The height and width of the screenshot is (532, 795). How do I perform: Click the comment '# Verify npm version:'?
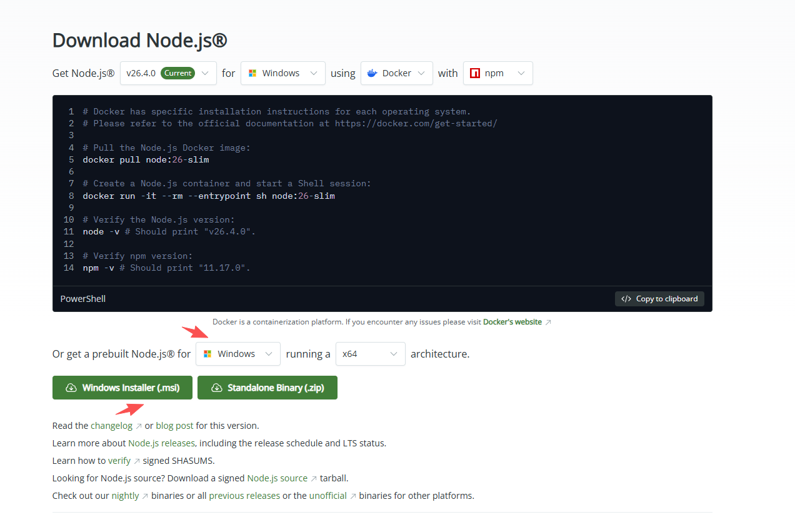(137, 256)
